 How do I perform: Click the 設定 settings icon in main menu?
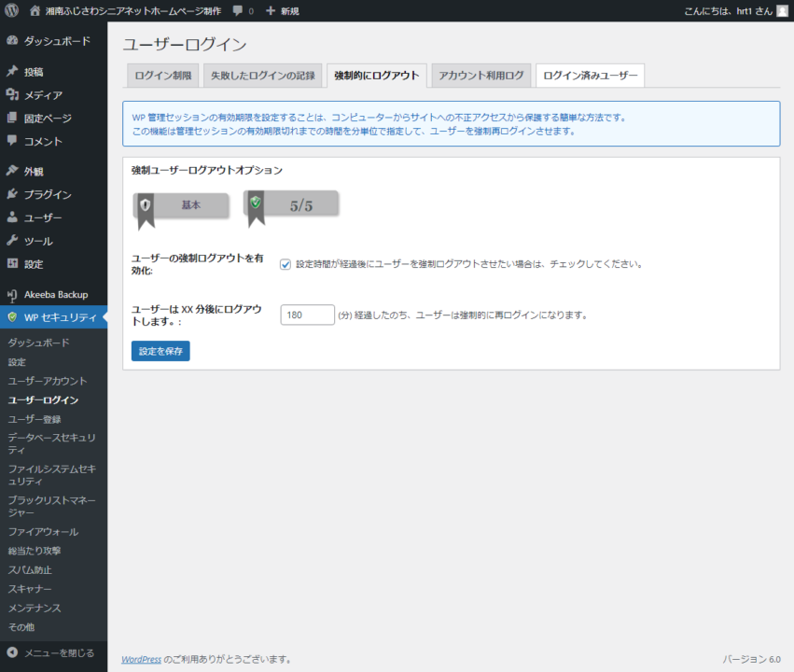click(12, 263)
